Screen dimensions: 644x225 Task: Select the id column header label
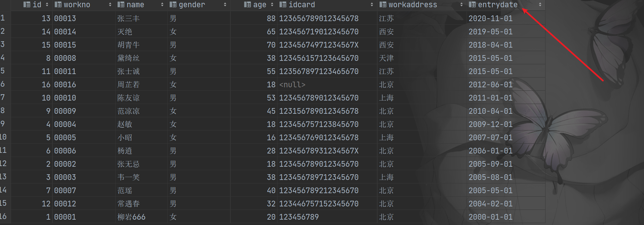(37, 5)
